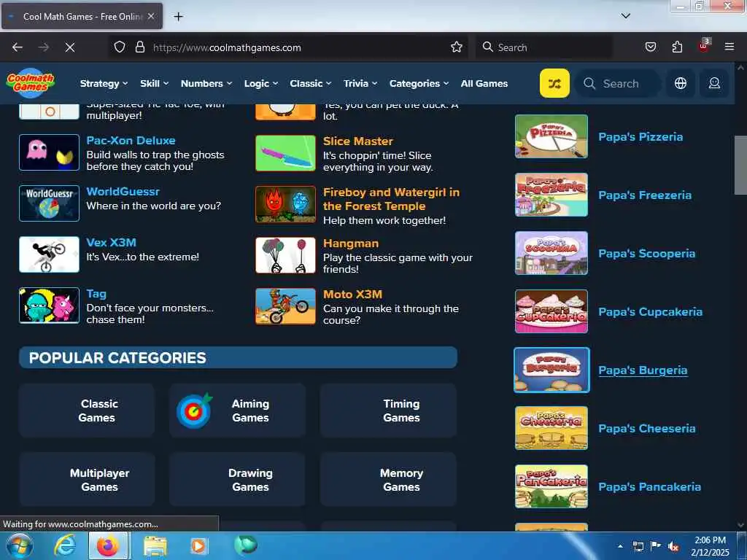This screenshot has width=747, height=560.
Task: Open the Aiming Games category
Action: pos(237,411)
